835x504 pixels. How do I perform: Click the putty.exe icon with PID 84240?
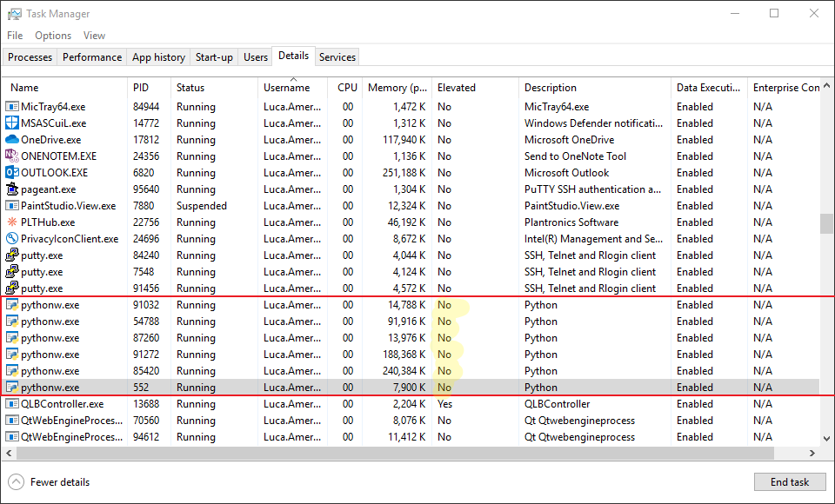[x=11, y=255]
